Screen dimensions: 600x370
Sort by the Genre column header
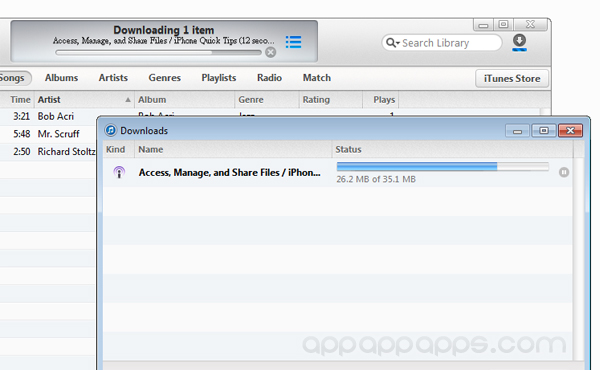267,99
